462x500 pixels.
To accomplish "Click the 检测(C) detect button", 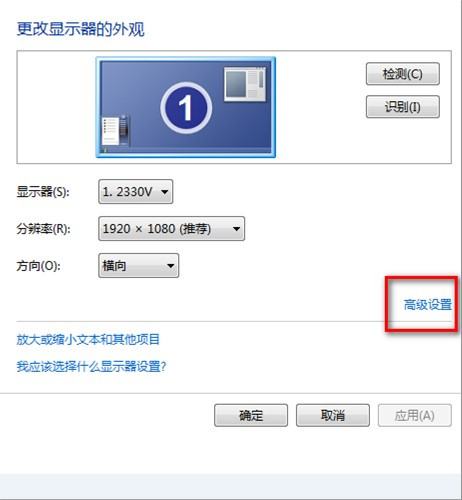I will pyautogui.click(x=403, y=74).
